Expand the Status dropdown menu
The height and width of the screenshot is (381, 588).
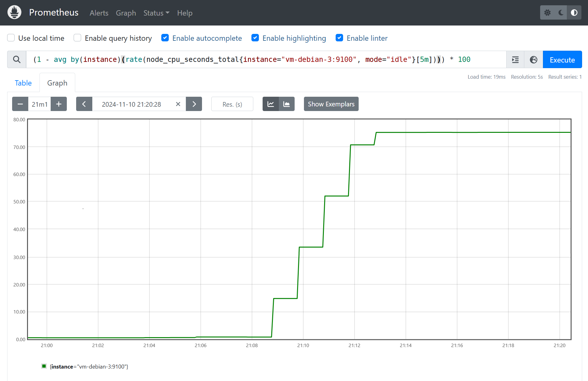(x=156, y=13)
